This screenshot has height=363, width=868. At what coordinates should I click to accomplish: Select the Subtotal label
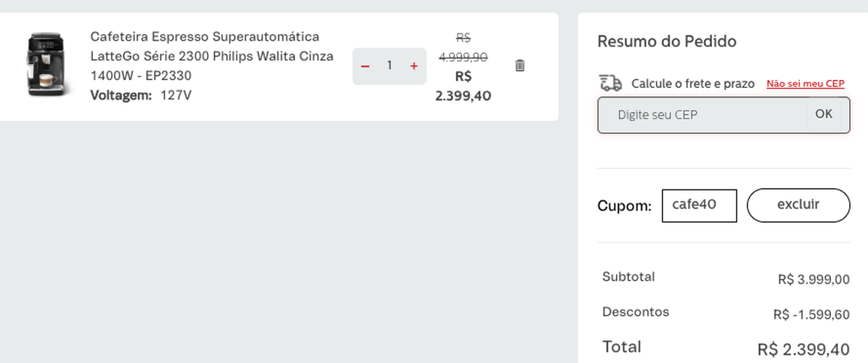point(628,277)
